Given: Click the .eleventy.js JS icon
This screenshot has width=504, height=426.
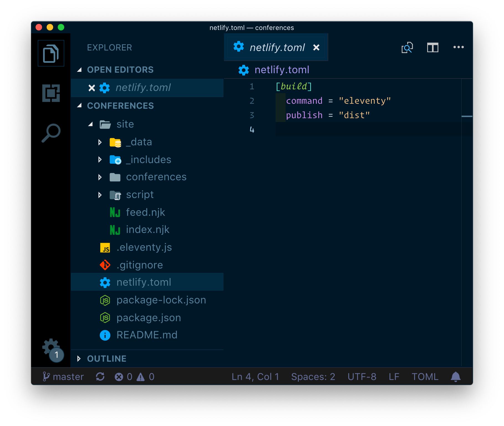Looking at the screenshot, I should click(105, 248).
